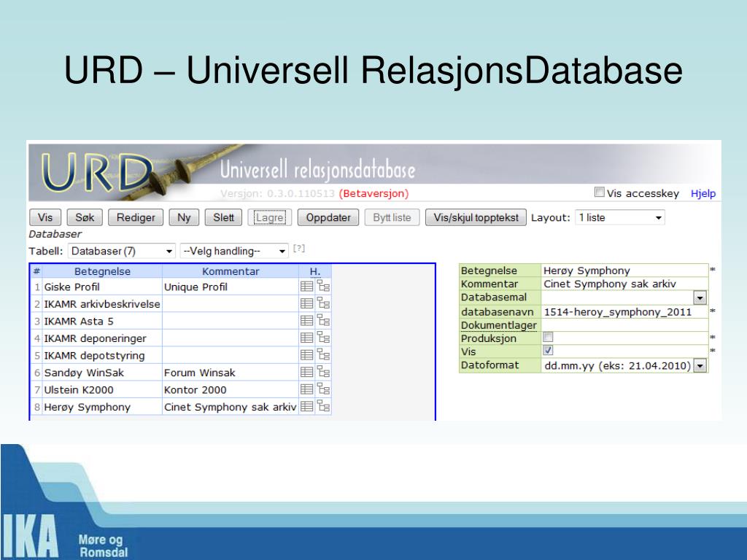Open the Hjelp link

[703, 193]
